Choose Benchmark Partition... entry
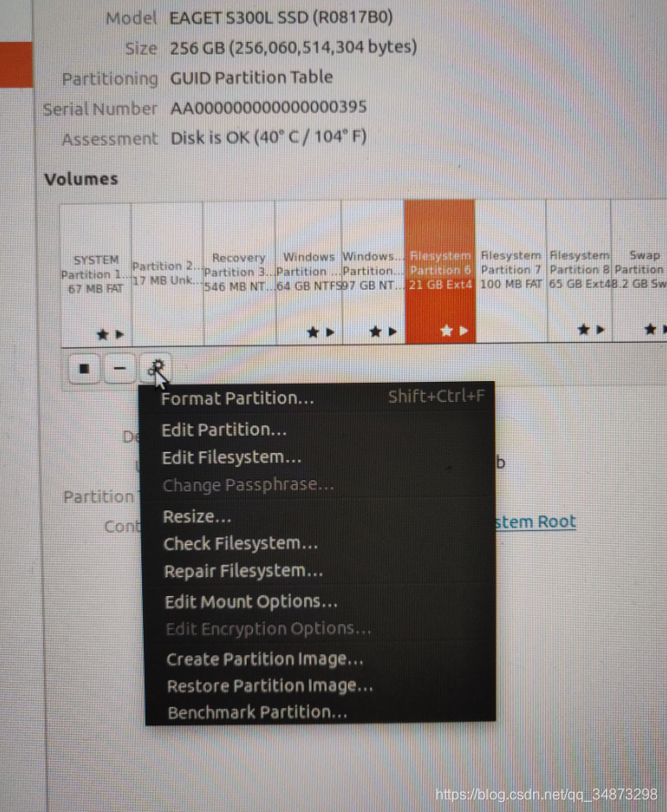667x812 pixels. (x=321, y=713)
